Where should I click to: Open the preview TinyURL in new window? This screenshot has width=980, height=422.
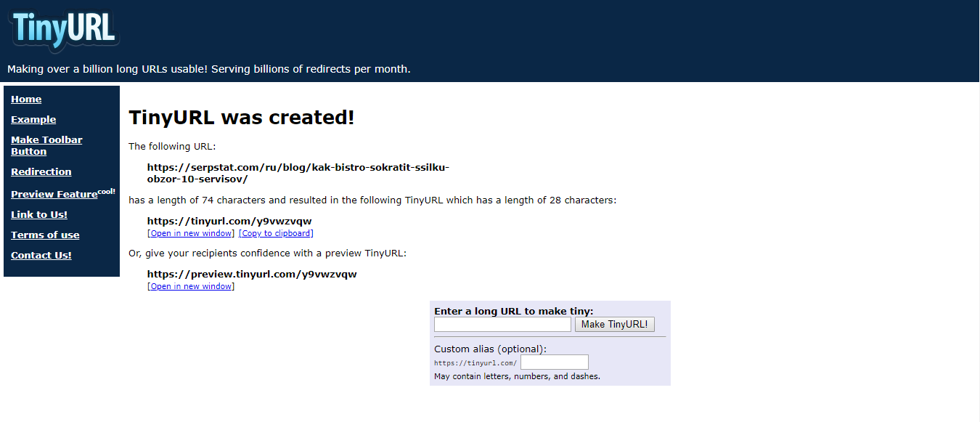click(x=191, y=286)
